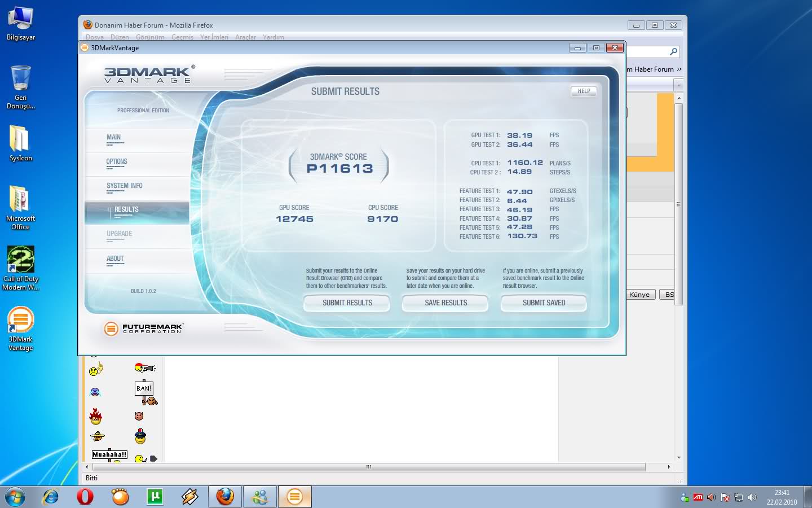Screen dimensions: 812x508
Task: Click the Windows Start orb
Action: pyautogui.click(x=15, y=497)
